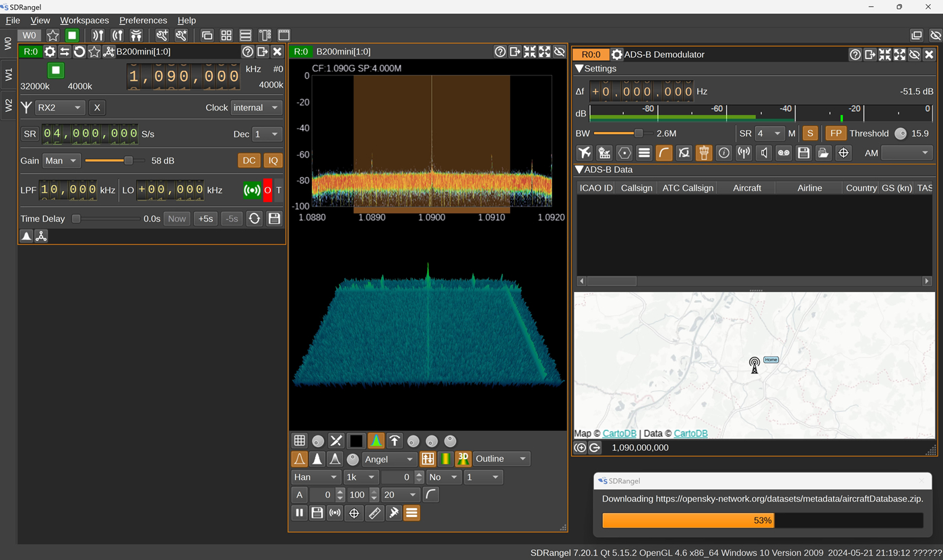Click the add Rx device icon in main toolbar

pos(98,35)
